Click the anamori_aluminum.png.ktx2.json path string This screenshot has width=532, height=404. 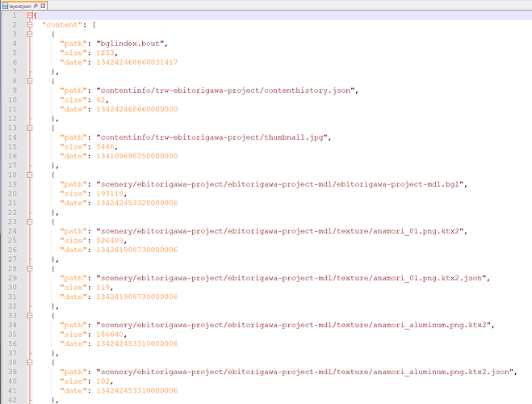pyautogui.click(x=305, y=372)
